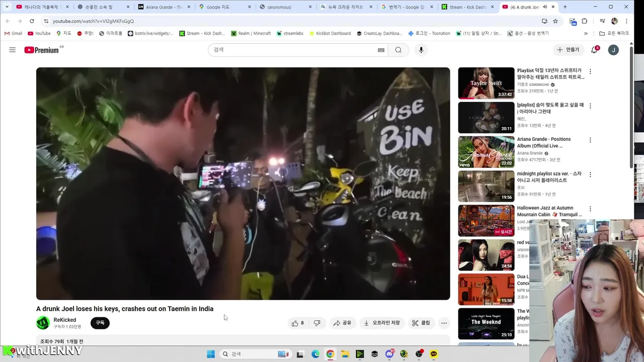Image resolution: width=644 pixels, height=362 pixels.
Task: Start voice search with microphone icon
Action: (x=421, y=50)
